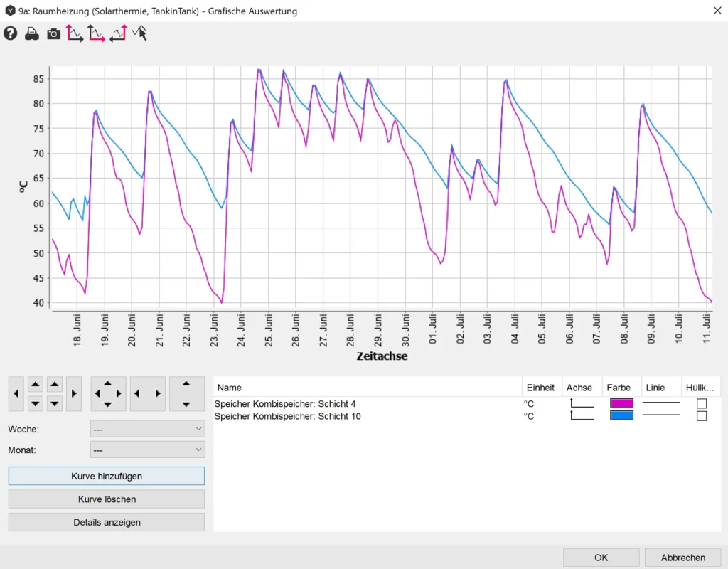Open left Y-axis settings icon
The width and height of the screenshot is (728, 569).
[x=75, y=33]
